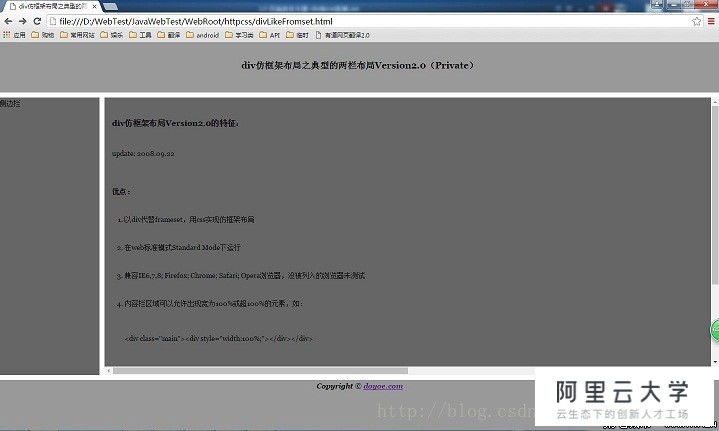
Task: Go forward to the next page
Action: point(22,22)
